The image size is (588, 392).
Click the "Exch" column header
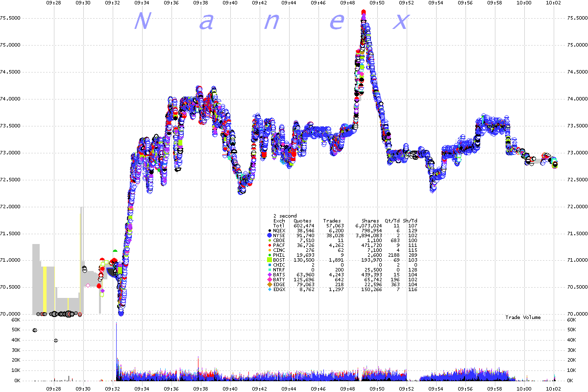coord(279,221)
